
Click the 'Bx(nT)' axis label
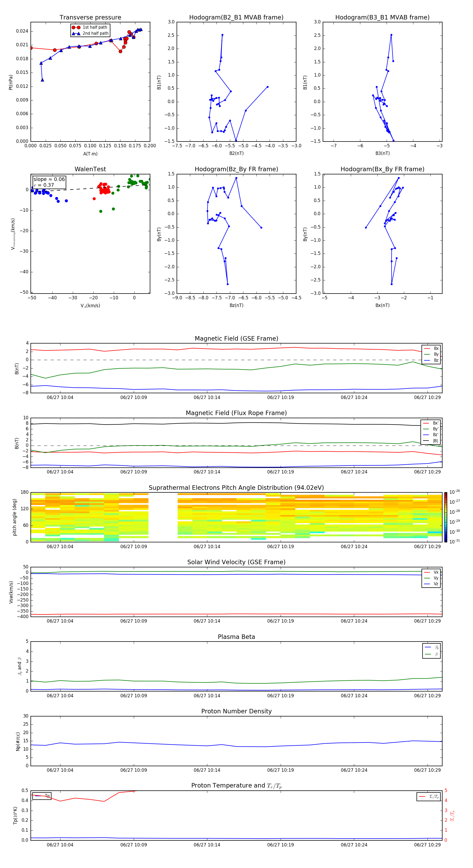pyautogui.click(x=382, y=305)
